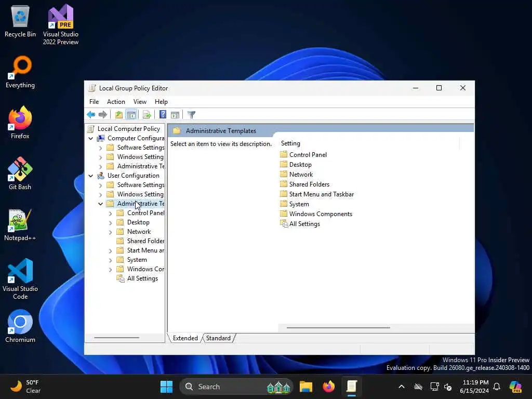The height and width of the screenshot is (399, 532).
Task: Open Firefox from the taskbar
Action: (x=328, y=387)
